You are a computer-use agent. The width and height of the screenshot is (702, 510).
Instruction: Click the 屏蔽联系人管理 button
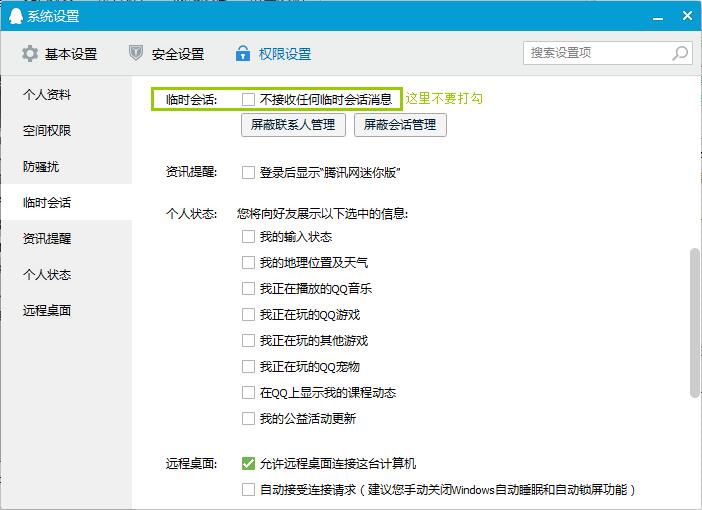[294, 125]
